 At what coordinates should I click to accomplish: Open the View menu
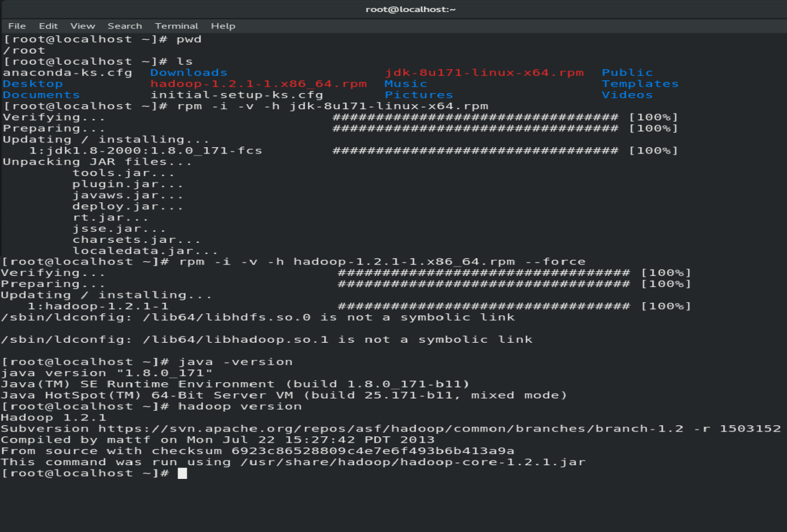coord(83,26)
